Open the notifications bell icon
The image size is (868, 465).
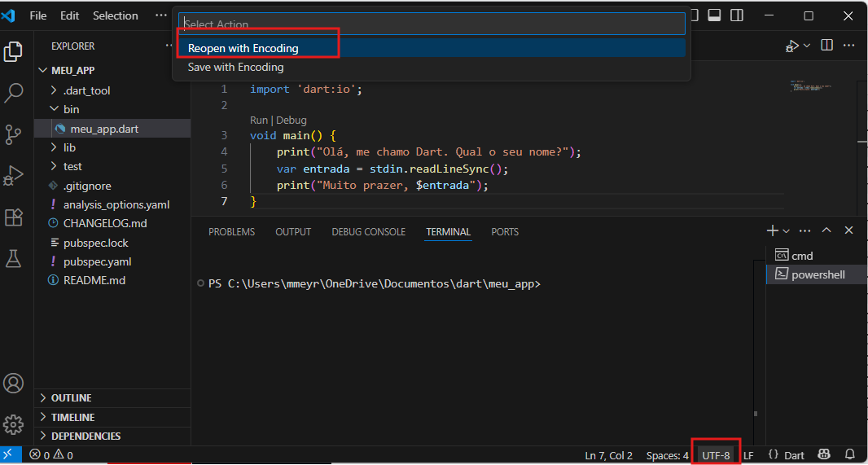pyautogui.click(x=850, y=455)
